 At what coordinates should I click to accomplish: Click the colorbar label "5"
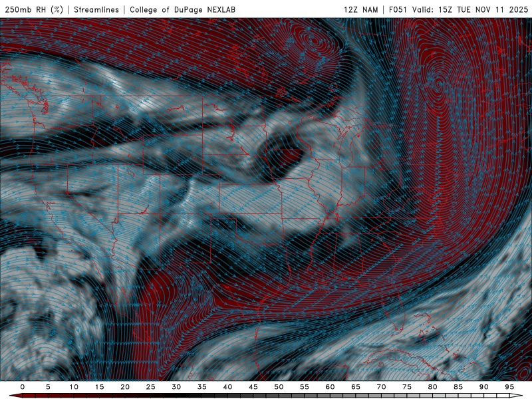(x=48, y=387)
